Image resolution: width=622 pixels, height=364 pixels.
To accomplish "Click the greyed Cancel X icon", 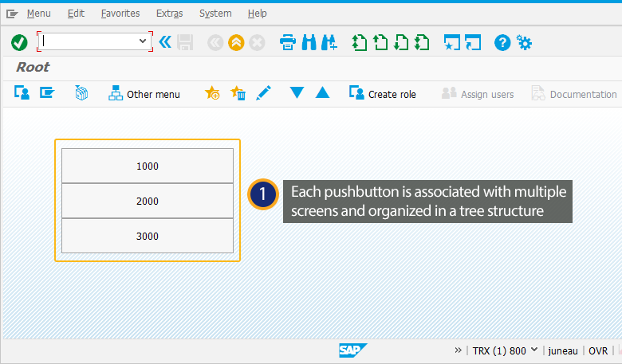I will tap(257, 42).
